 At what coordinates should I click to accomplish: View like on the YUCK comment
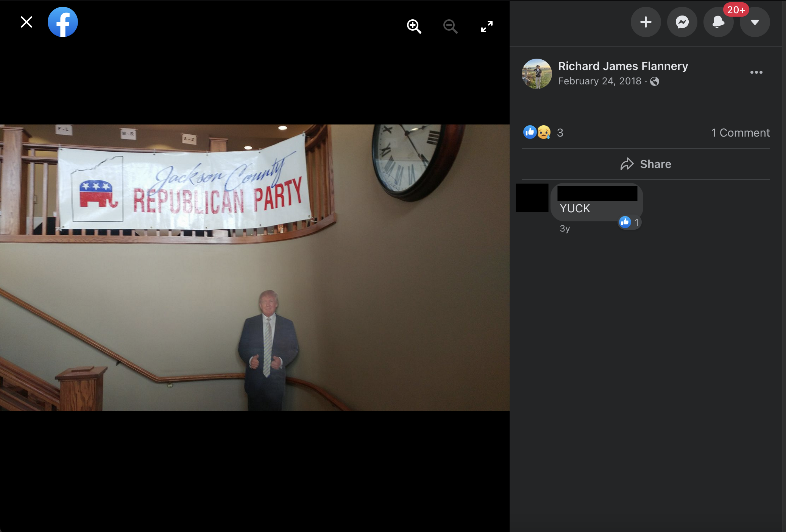point(630,222)
